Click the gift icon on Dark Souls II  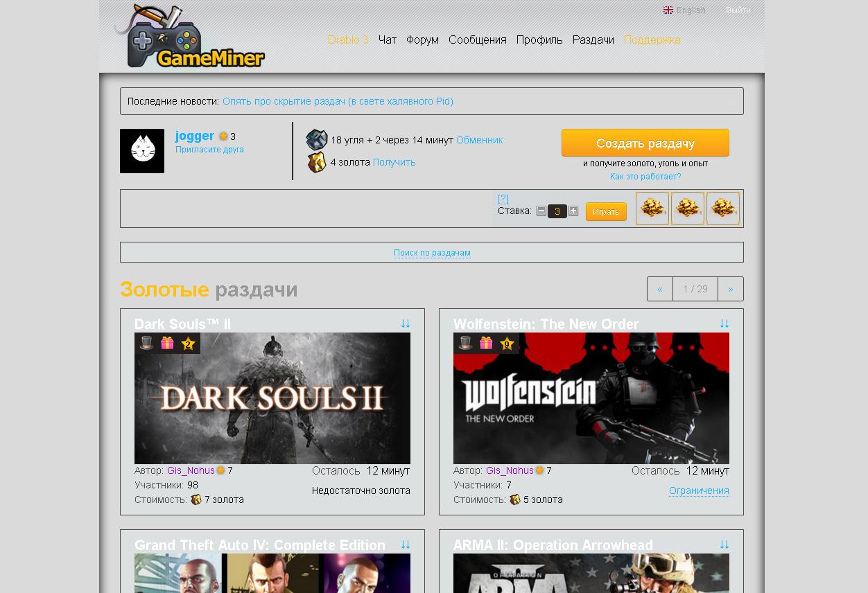click(x=167, y=343)
